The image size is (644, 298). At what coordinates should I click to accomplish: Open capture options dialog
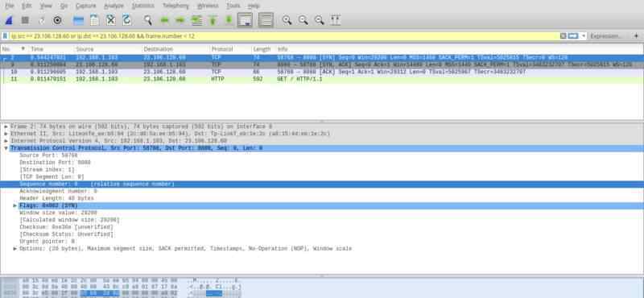pos(57,20)
